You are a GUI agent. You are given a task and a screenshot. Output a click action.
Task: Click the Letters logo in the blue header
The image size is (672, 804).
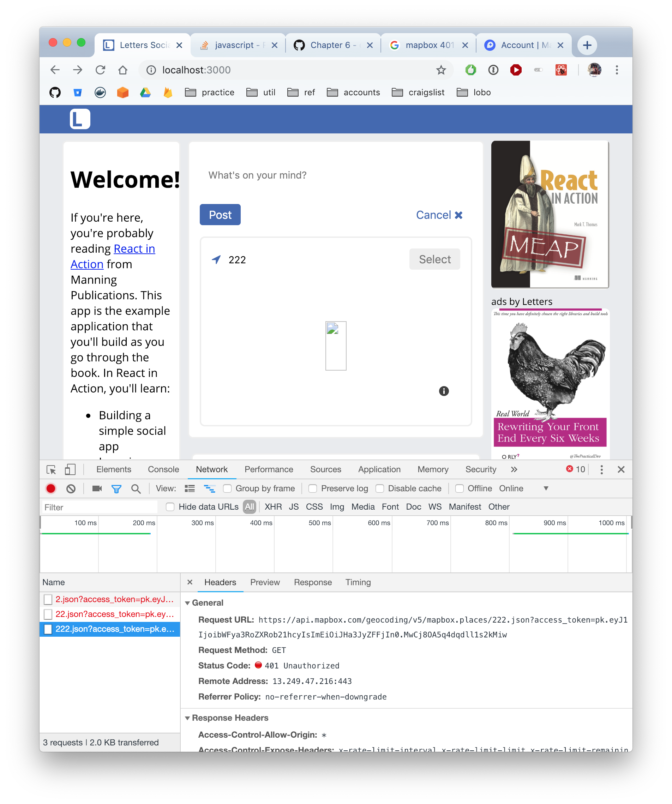[80, 119]
